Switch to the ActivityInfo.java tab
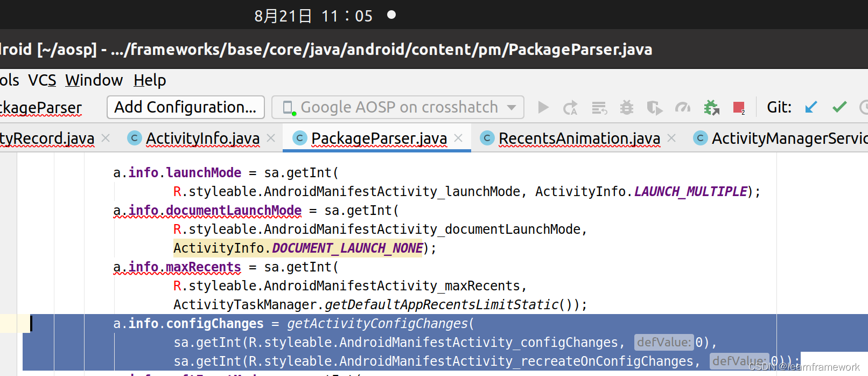 coord(202,138)
